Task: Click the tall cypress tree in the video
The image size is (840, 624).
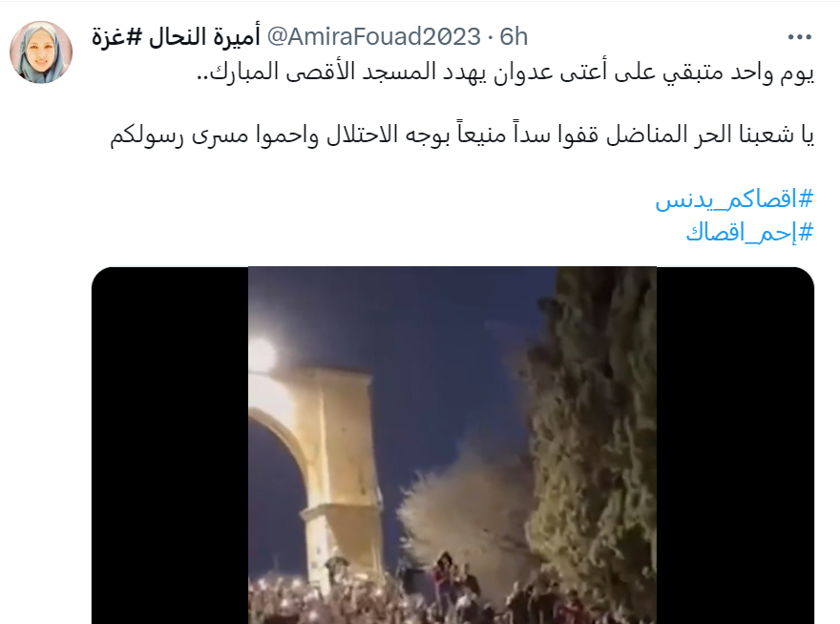Action: tap(595, 428)
